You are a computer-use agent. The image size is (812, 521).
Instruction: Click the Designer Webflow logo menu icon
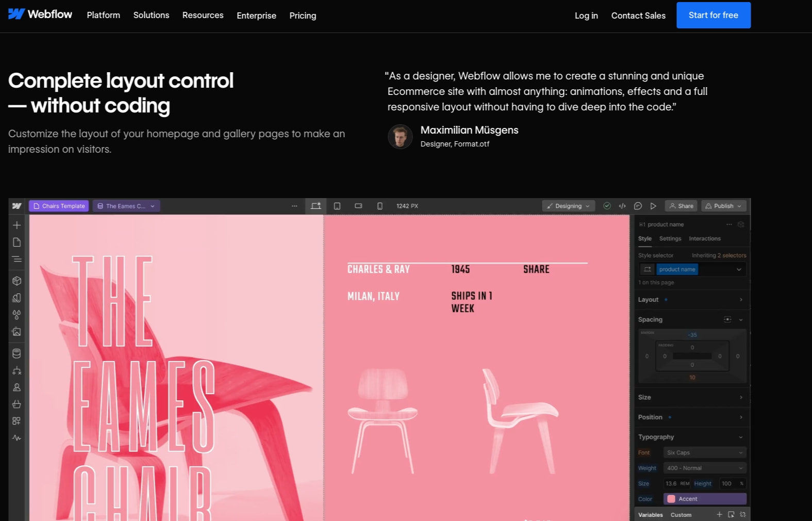click(x=16, y=206)
